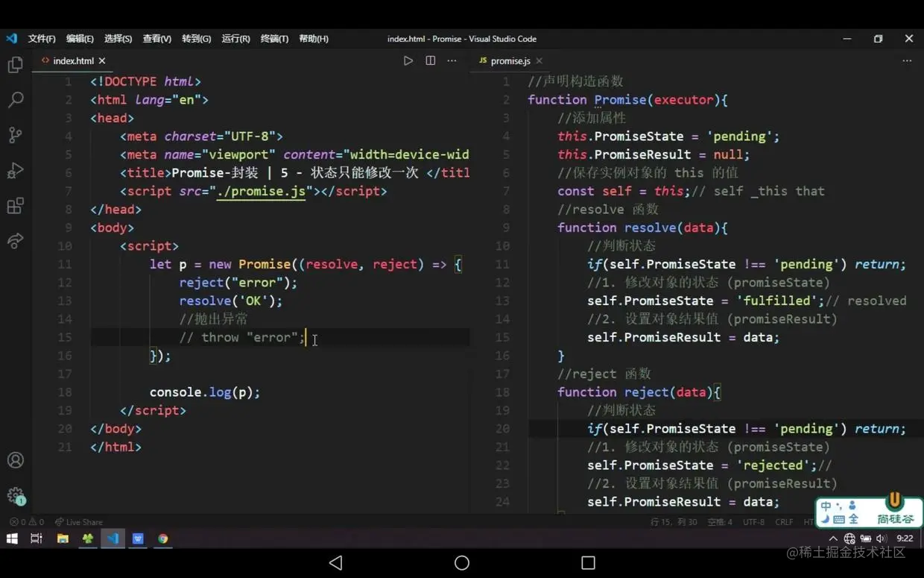The height and width of the screenshot is (578, 924).
Task: Open the Run and Debug view
Action: (15, 171)
